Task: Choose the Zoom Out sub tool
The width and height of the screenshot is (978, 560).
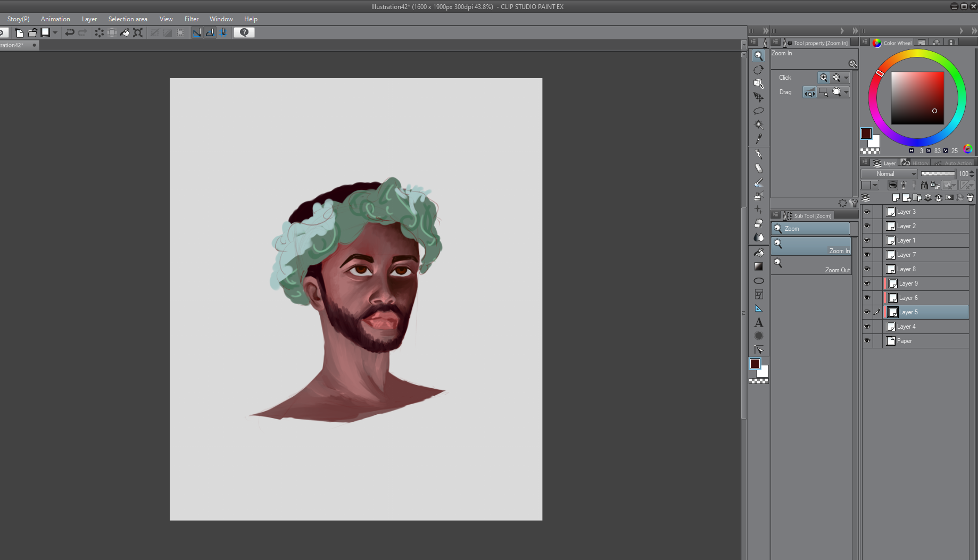Action: coord(811,265)
